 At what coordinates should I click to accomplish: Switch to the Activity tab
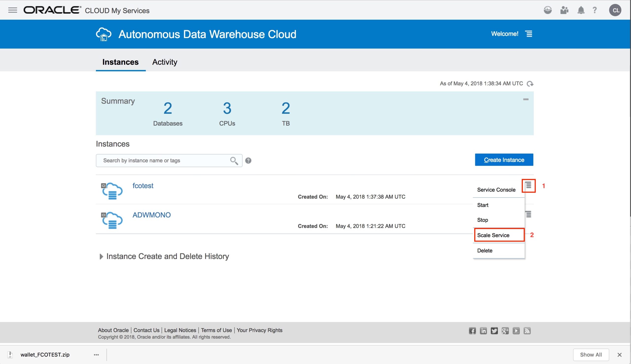[x=165, y=62]
